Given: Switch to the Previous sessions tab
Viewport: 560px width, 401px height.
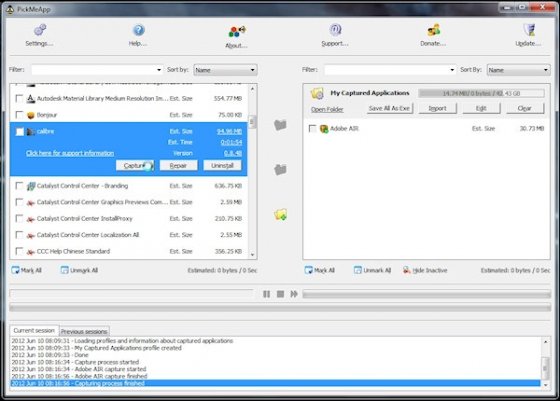Looking at the screenshot, I should [84, 331].
